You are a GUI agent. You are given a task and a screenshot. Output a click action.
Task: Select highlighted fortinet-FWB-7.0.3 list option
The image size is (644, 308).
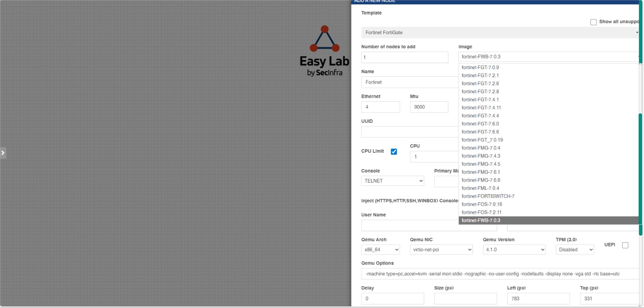tap(549, 220)
